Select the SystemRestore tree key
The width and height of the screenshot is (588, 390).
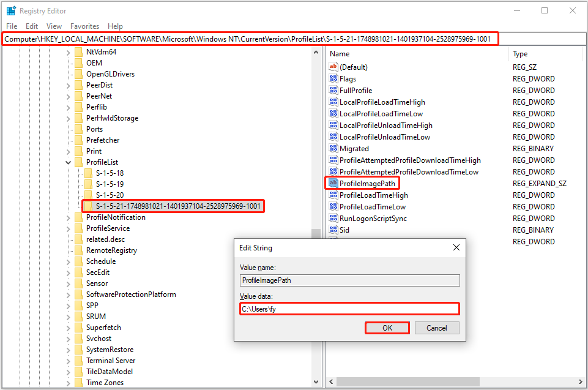pos(110,350)
